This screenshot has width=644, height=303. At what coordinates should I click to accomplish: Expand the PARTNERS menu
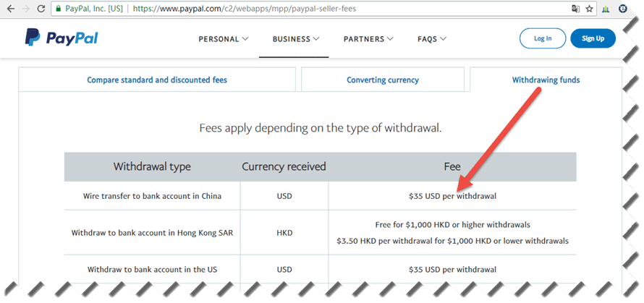[368, 39]
